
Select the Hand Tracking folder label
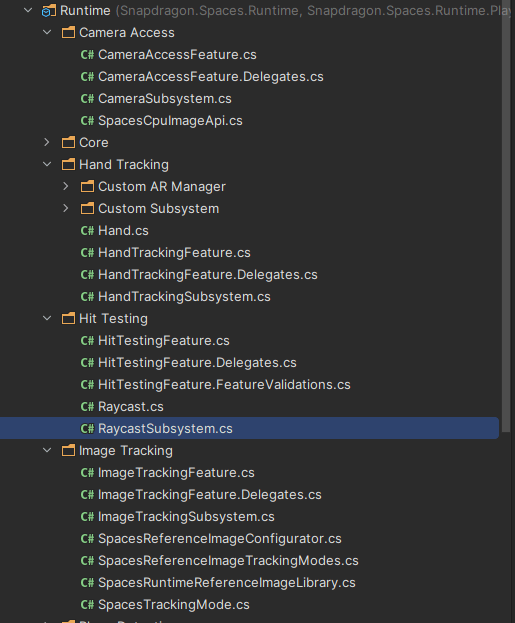tap(124, 164)
